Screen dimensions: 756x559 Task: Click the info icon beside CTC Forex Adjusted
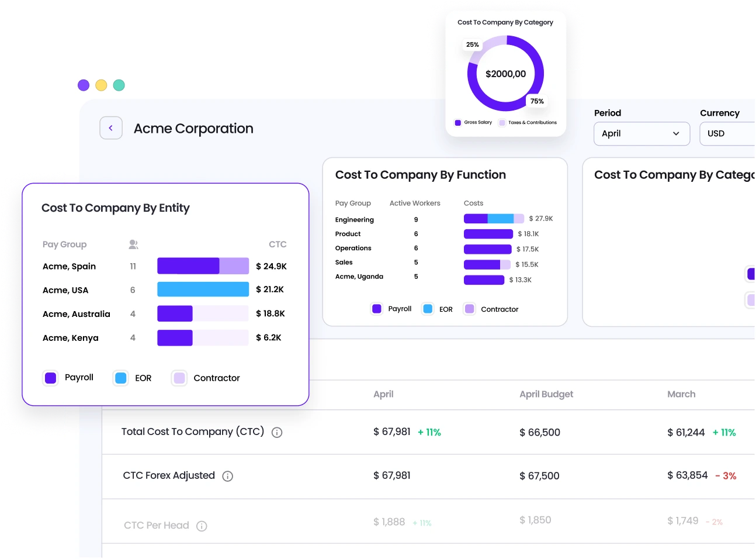click(x=227, y=476)
